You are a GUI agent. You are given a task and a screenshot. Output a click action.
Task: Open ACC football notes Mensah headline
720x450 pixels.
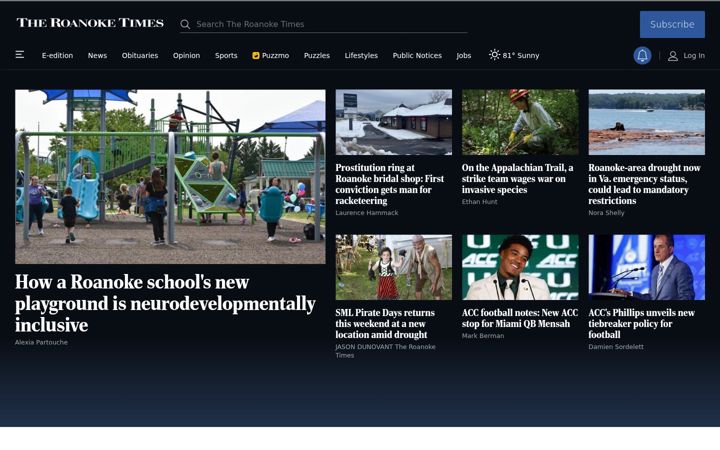tap(520, 318)
